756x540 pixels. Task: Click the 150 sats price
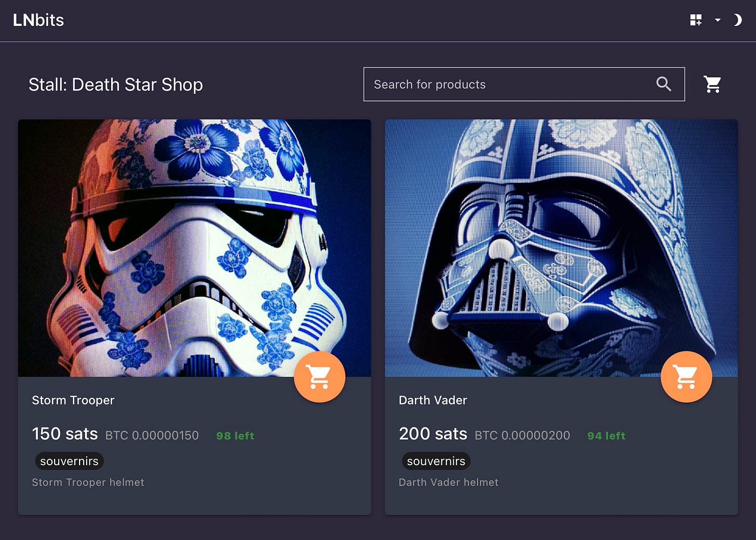pos(65,434)
